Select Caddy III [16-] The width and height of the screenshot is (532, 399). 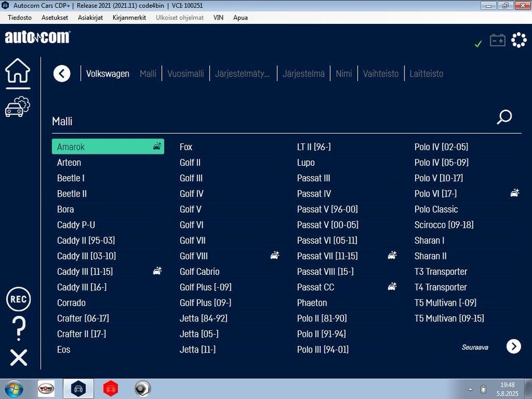tap(82, 288)
